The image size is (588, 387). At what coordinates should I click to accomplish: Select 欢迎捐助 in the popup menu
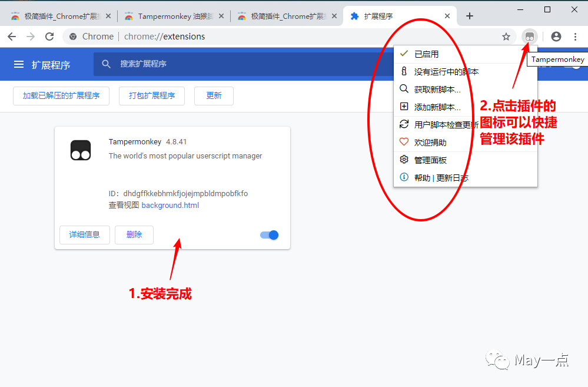[466, 143]
